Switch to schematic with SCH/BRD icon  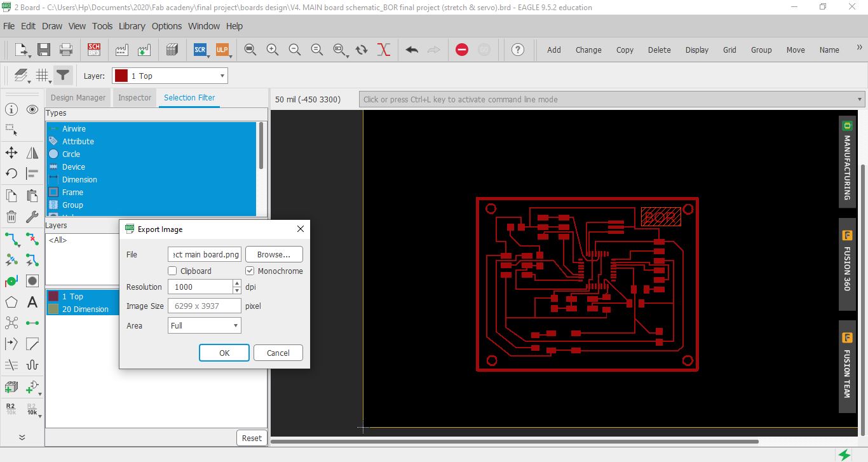(94, 50)
